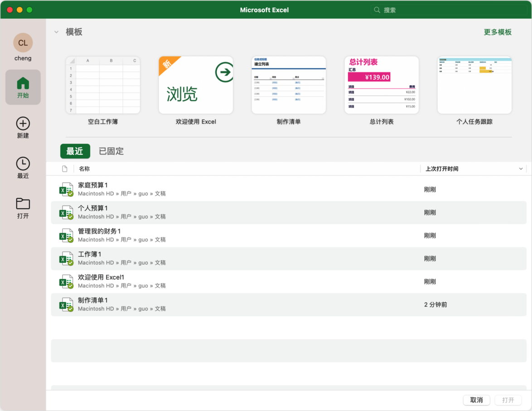The width and height of the screenshot is (532, 411).
Task: Close the Excel window with red button
Action: [10, 10]
